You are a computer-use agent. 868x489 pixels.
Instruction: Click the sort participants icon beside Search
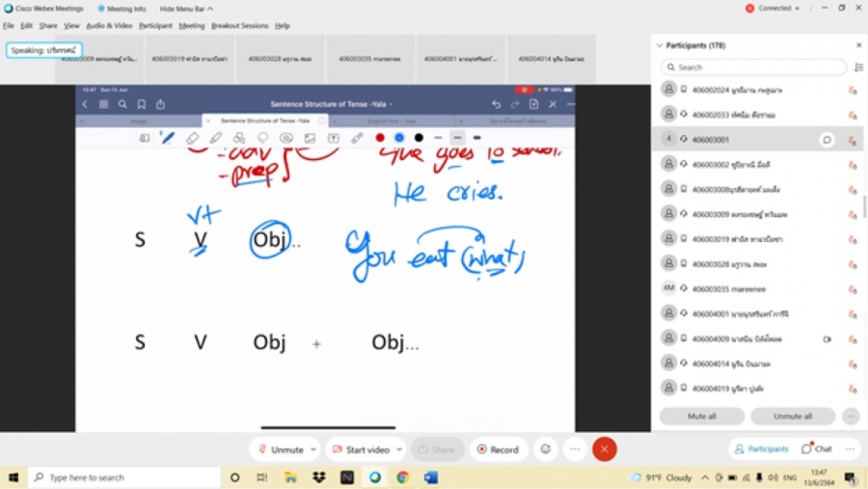click(x=858, y=68)
